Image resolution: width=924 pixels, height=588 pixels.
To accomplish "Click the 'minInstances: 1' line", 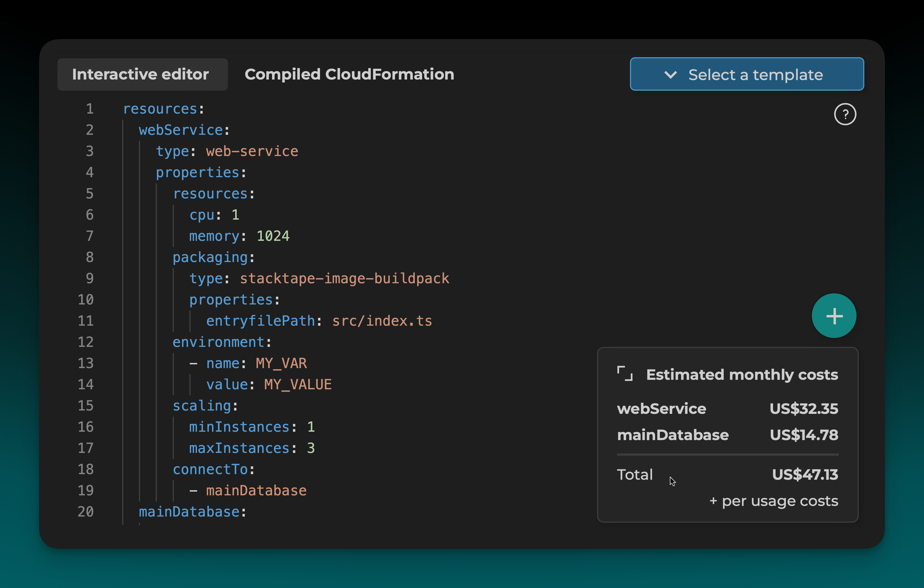I will pos(252,427).
